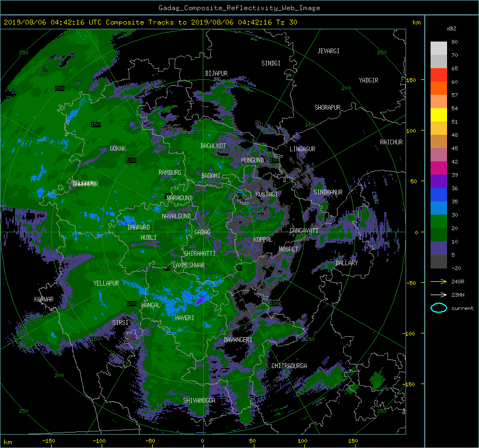
Task: Click the BALLARY city label
Action: click(x=346, y=263)
